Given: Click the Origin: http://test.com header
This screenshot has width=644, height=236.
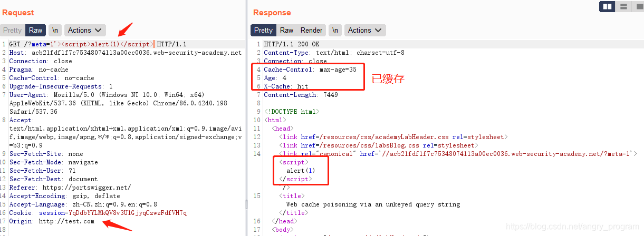Looking at the screenshot, I should click(x=52, y=221).
